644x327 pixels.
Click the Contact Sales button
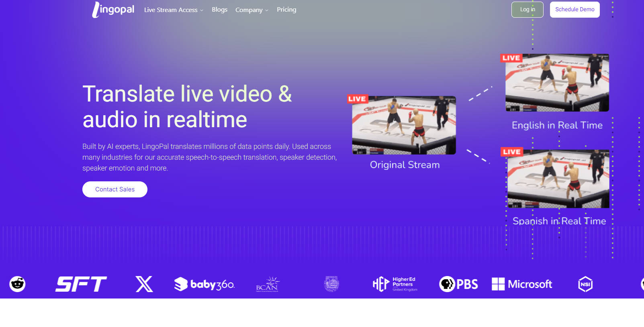[x=115, y=189]
